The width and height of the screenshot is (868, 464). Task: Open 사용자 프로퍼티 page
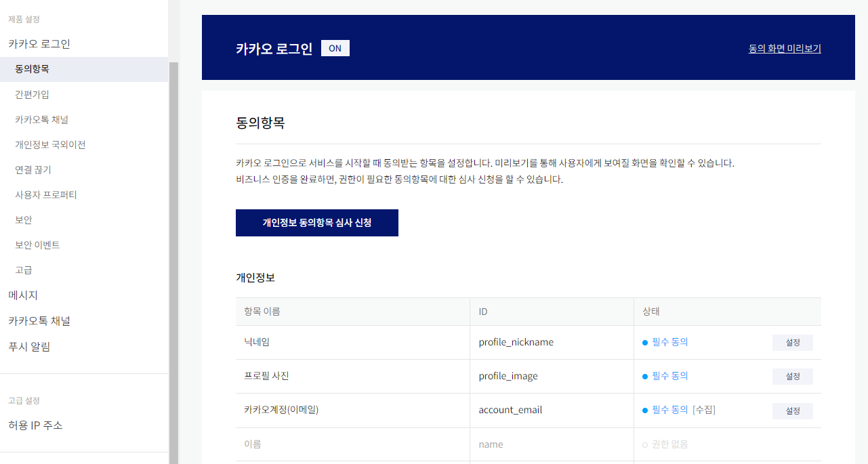coord(46,194)
